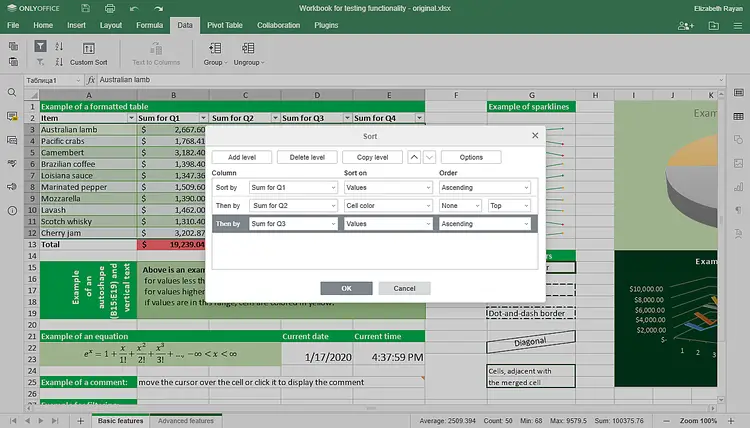
Task: Sort descending with the Z-A icon
Action: [59, 62]
